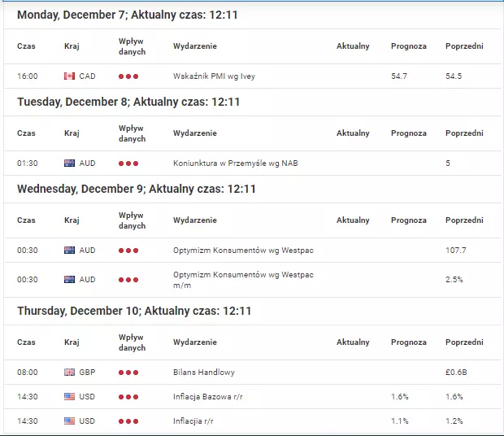Click impact dots for Bilans Handlowy
The height and width of the screenshot is (436, 504).
pyautogui.click(x=128, y=373)
